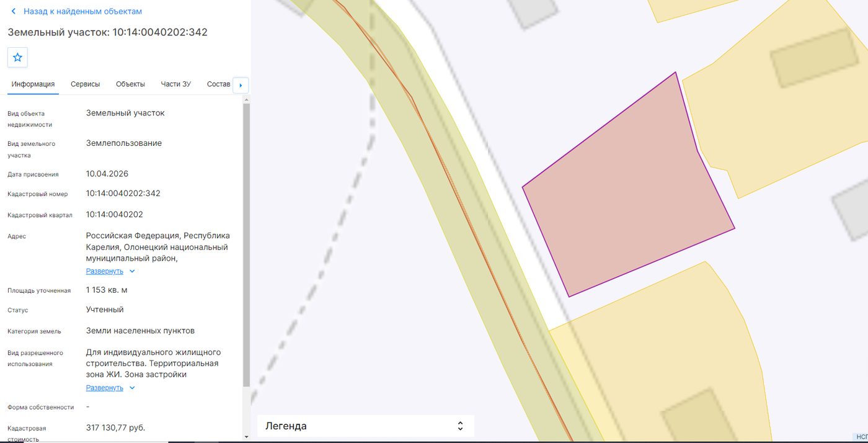Toggle the Легенда up-down arrows icon
868x443 pixels.
pos(460,426)
